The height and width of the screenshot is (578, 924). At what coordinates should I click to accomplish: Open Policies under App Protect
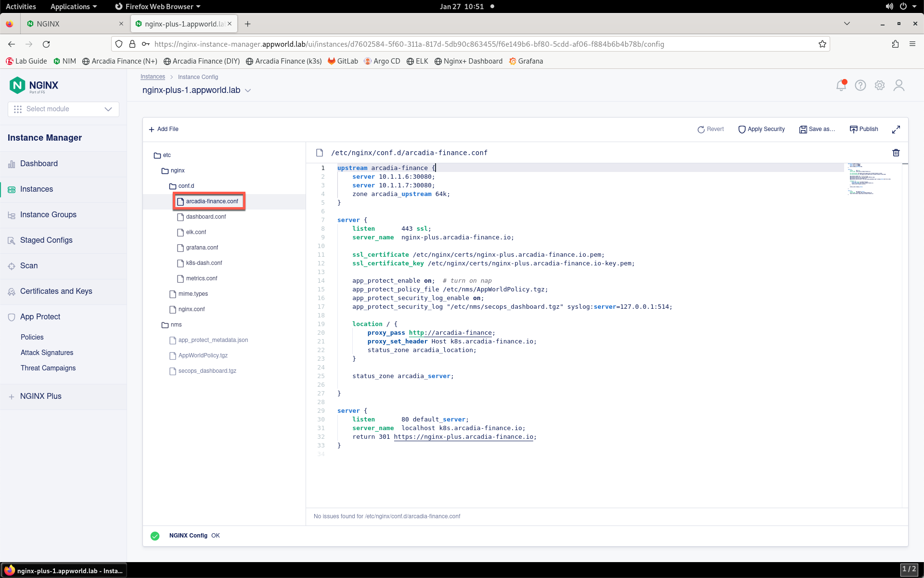[x=32, y=337]
